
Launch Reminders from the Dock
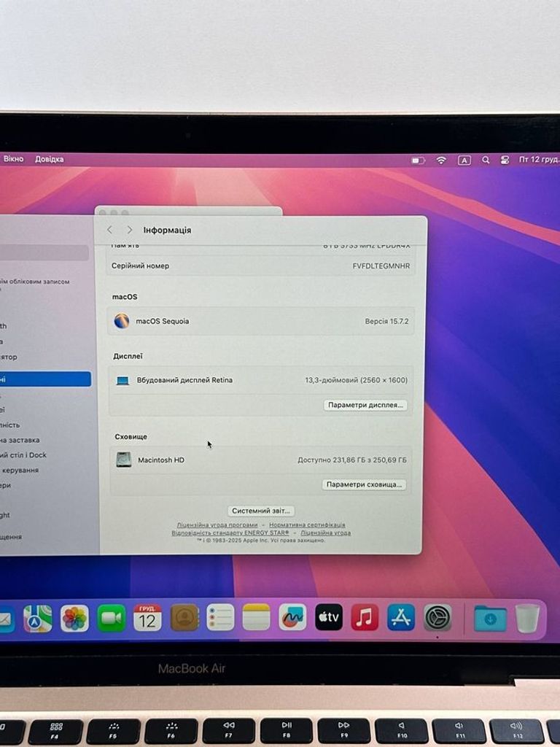[x=220, y=617]
